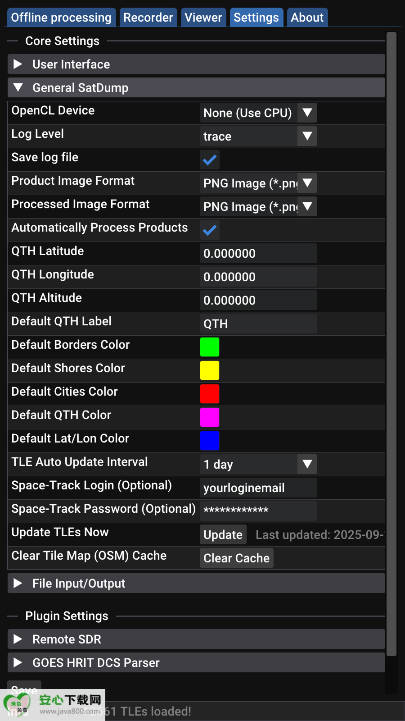
Task: Open Log Level trace dropdown
Action: click(x=258, y=136)
